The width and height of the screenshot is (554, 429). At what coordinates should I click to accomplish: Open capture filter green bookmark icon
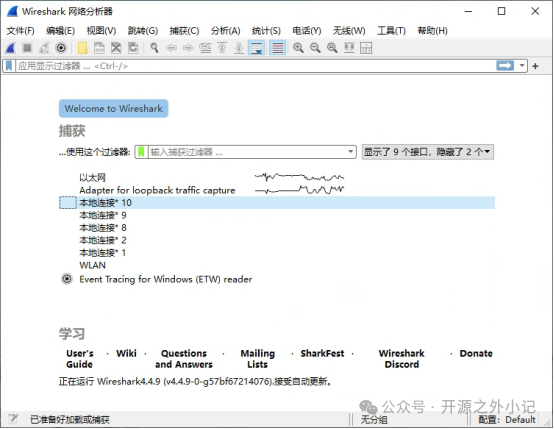click(141, 152)
